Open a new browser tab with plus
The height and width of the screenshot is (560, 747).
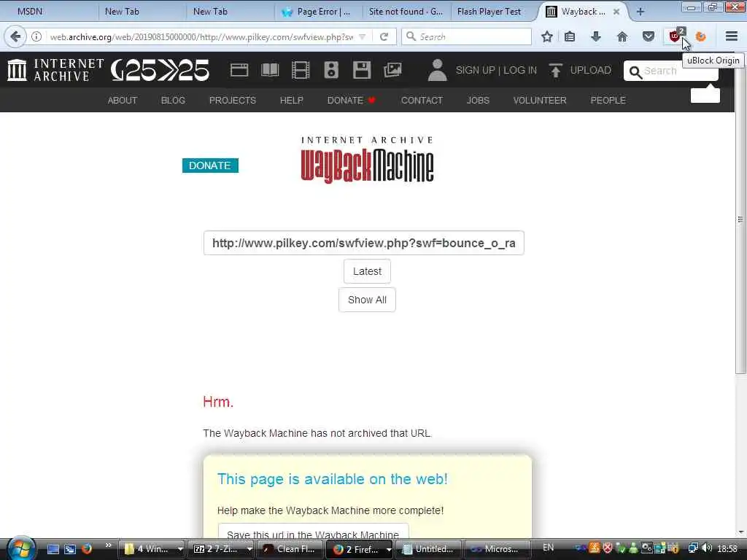(x=640, y=12)
